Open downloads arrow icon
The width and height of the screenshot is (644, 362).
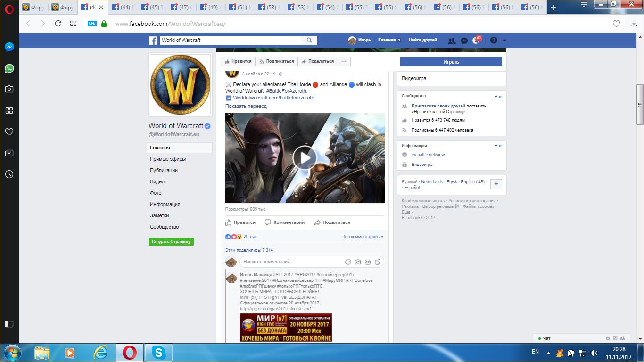click(x=634, y=24)
